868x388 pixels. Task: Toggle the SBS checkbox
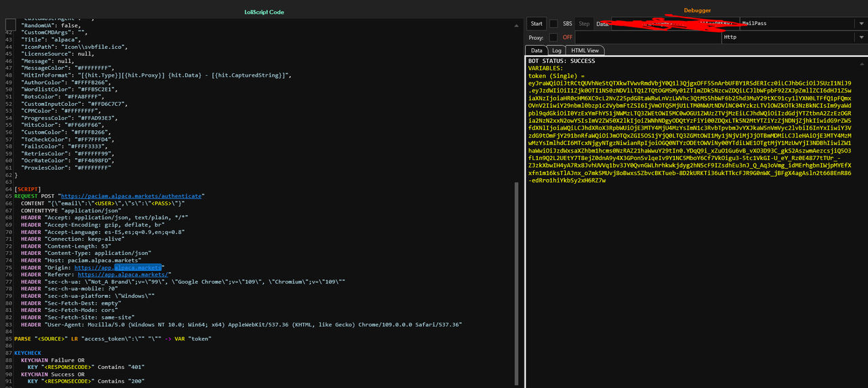click(x=553, y=24)
